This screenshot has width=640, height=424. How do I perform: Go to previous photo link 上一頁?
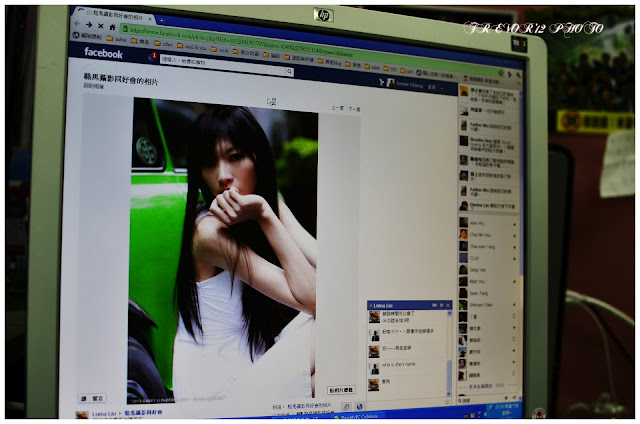tap(337, 108)
